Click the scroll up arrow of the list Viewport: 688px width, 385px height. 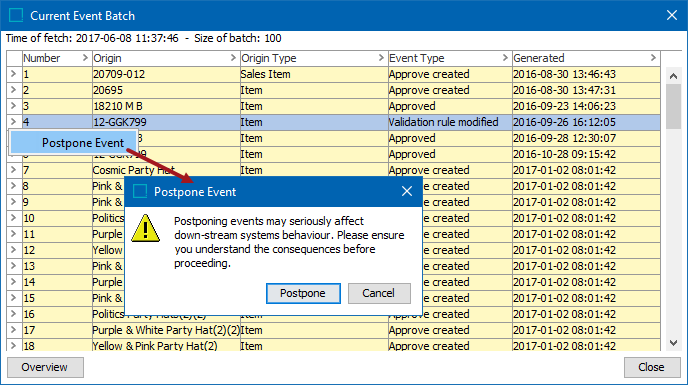[674, 76]
